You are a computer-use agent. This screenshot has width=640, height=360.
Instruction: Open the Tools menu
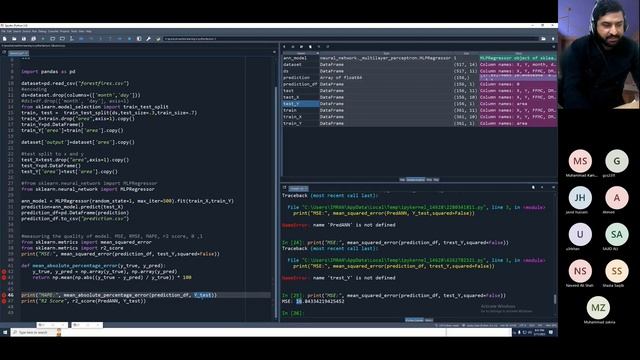74,31
